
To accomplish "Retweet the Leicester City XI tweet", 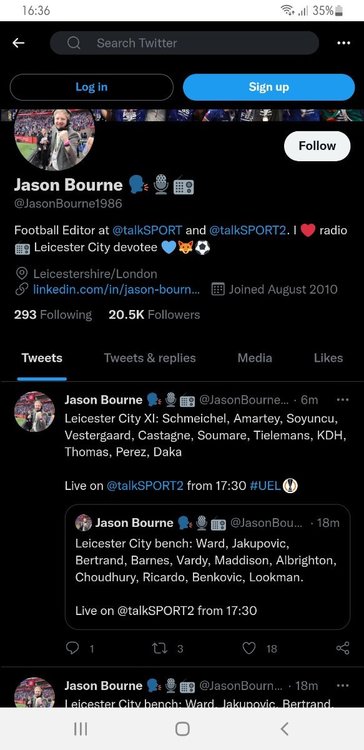I will 159,648.
